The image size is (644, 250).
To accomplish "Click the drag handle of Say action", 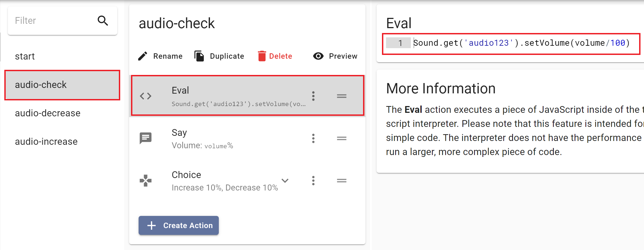I will click(x=342, y=138).
